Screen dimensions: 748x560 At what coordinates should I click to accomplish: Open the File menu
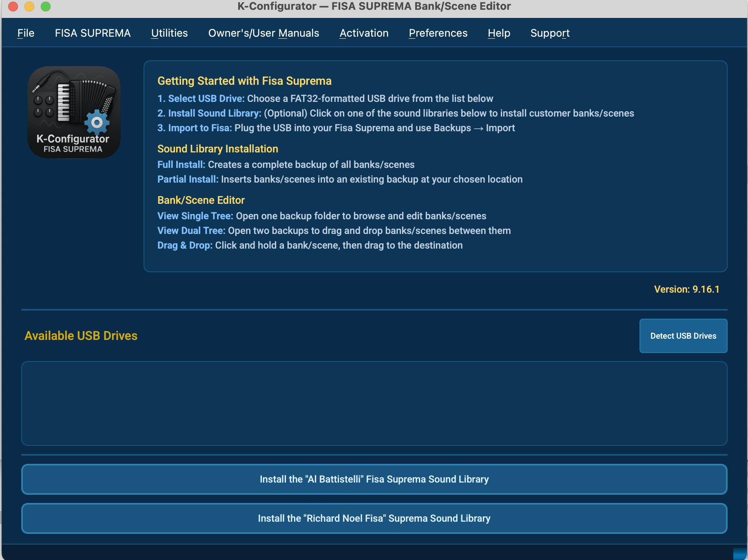pyautogui.click(x=26, y=33)
